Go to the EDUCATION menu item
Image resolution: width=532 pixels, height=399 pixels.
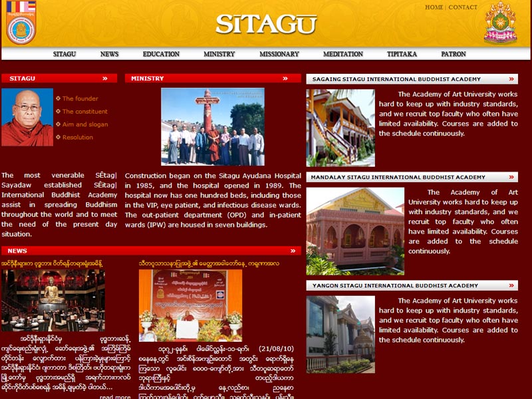(161, 54)
